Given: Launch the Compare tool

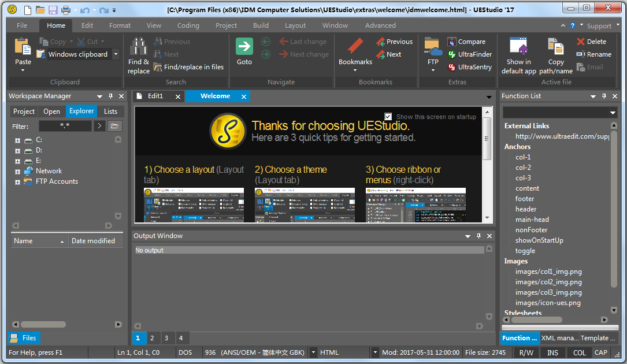Looking at the screenshot, I should pyautogui.click(x=466, y=42).
